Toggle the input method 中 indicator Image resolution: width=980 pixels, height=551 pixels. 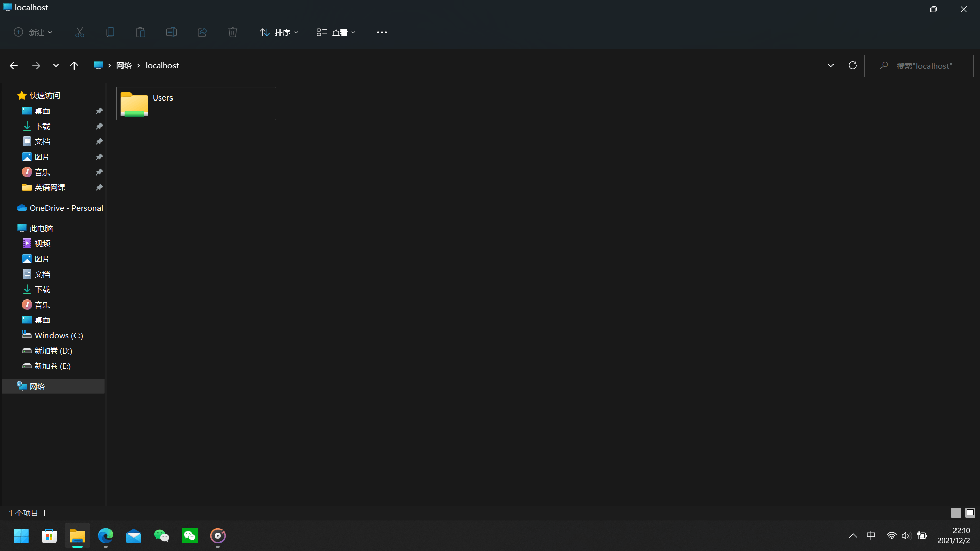[x=871, y=535]
